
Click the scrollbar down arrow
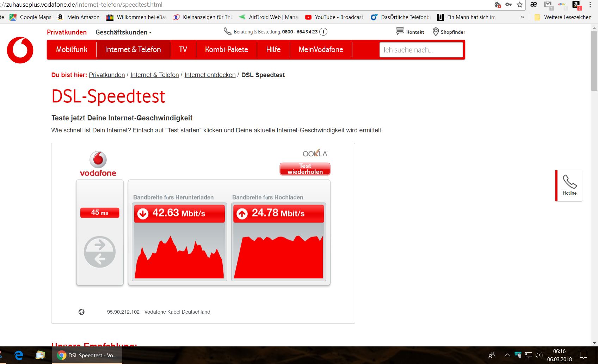pyautogui.click(x=594, y=343)
